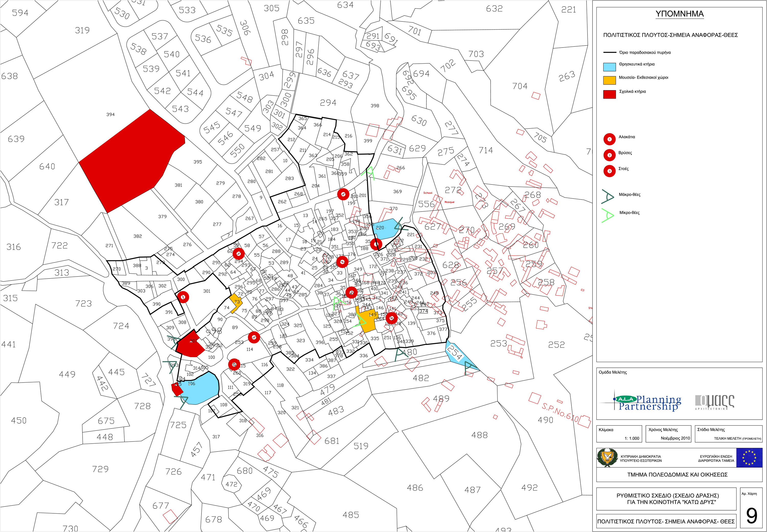Click the ΤΕΛΙΚΗ ΜΕΛΕΤΗ stage text
The width and height of the screenshot is (767, 532).
point(737,438)
